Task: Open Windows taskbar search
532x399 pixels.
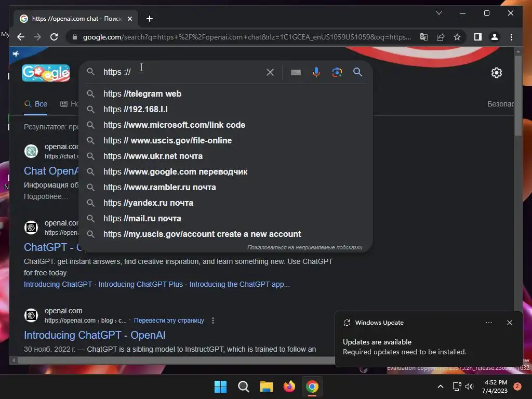Action: pos(244,387)
